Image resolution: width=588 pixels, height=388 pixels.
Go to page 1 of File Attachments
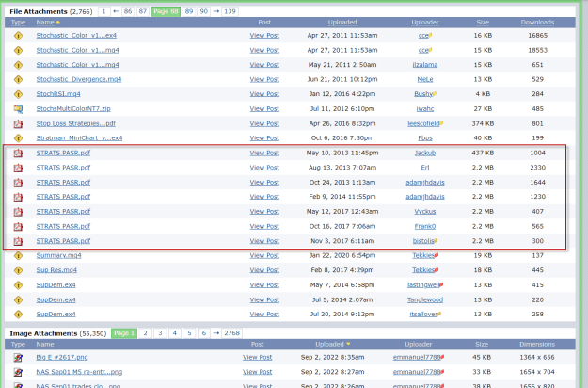click(x=103, y=11)
